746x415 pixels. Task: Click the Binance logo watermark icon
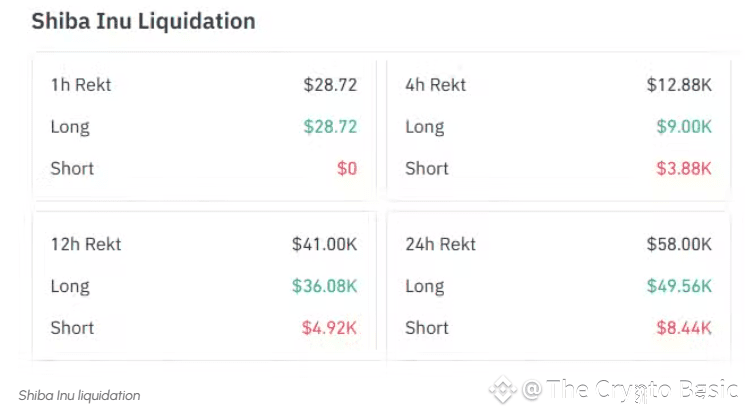(x=502, y=389)
